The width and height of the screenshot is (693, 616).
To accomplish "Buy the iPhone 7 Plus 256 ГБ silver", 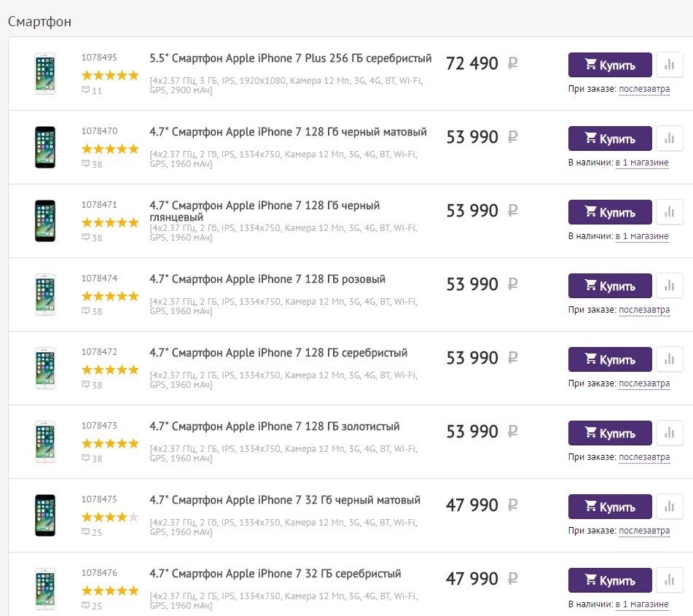I will [610, 65].
